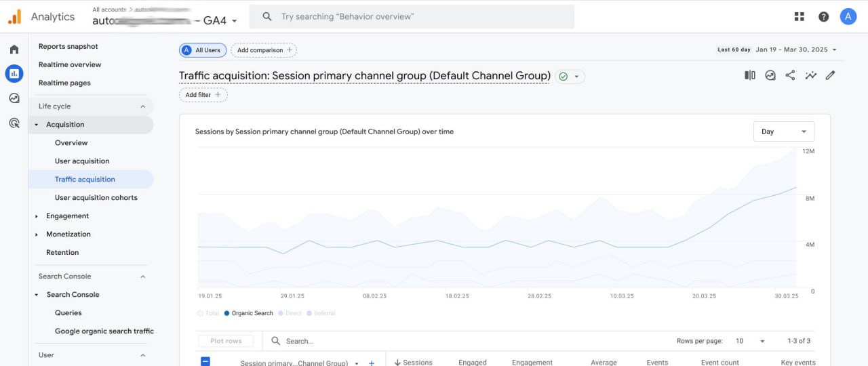Click the pencil Customize report icon

[830, 75]
